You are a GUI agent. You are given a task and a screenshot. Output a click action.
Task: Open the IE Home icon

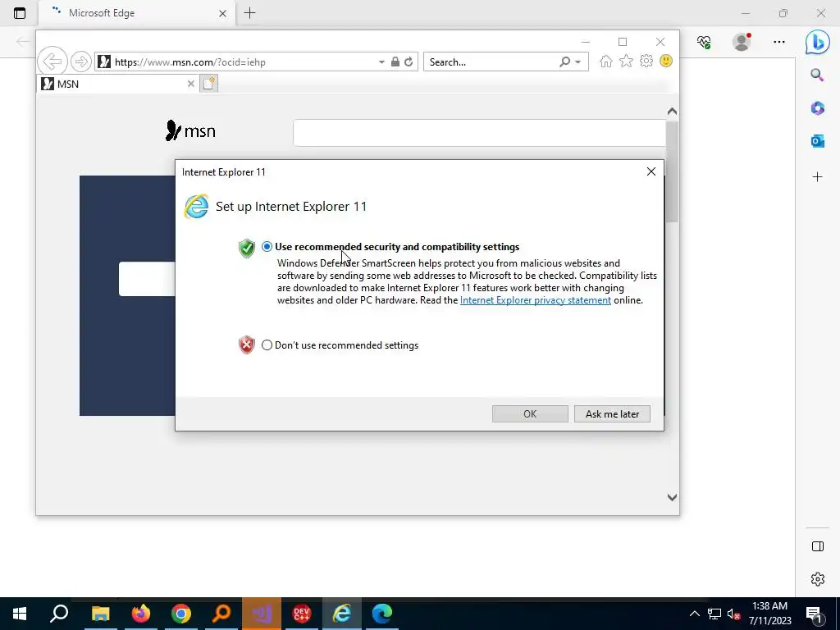(606, 61)
